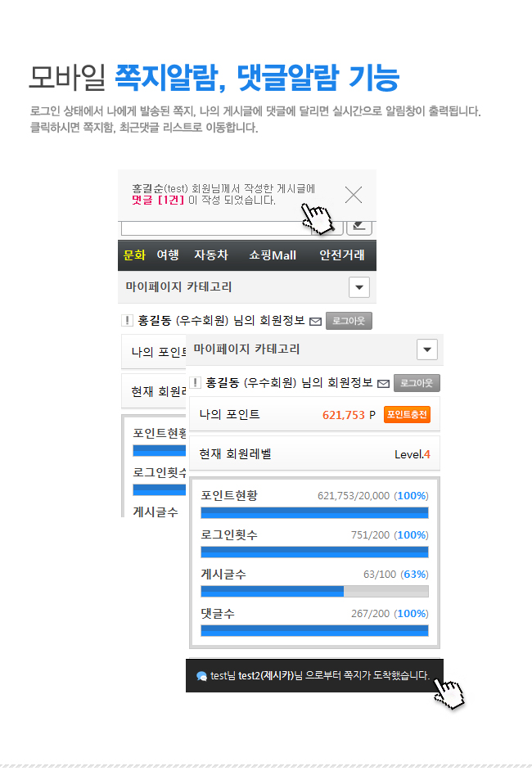Viewport: 532px width, 771px height.
Task: Open the 쪽지 arrival toast message
Action: (314, 675)
